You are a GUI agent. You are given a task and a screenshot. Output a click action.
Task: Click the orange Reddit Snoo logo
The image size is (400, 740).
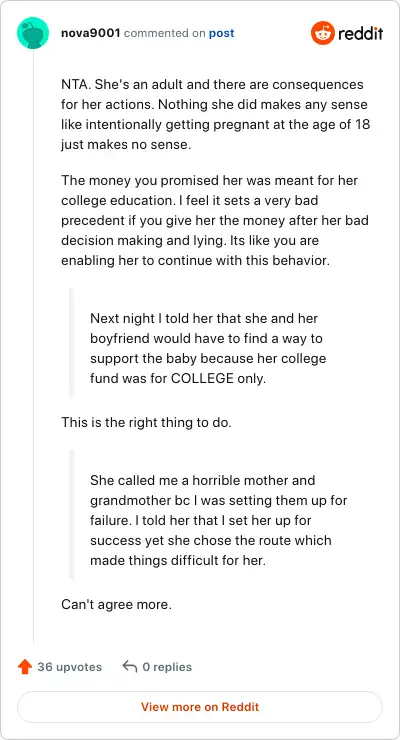tap(322, 33)
